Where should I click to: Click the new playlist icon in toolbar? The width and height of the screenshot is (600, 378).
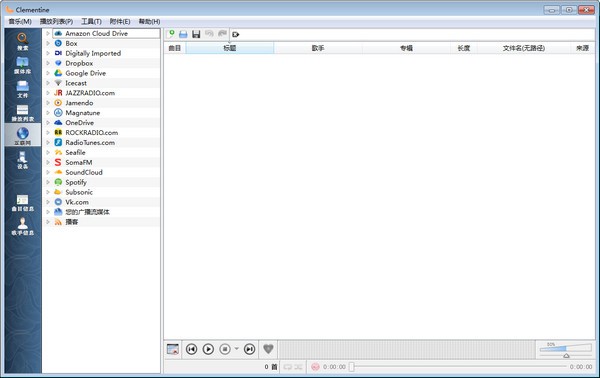click(171, 34)
